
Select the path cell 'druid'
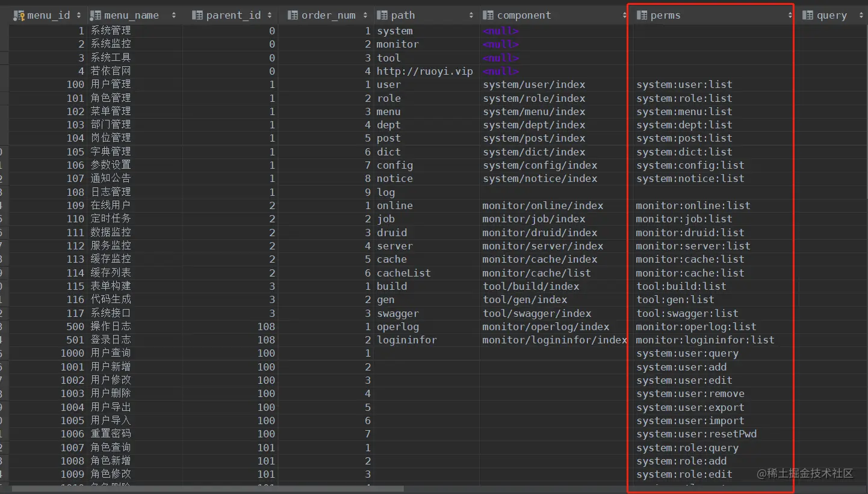pyautogui.click(x=392, y=233)
